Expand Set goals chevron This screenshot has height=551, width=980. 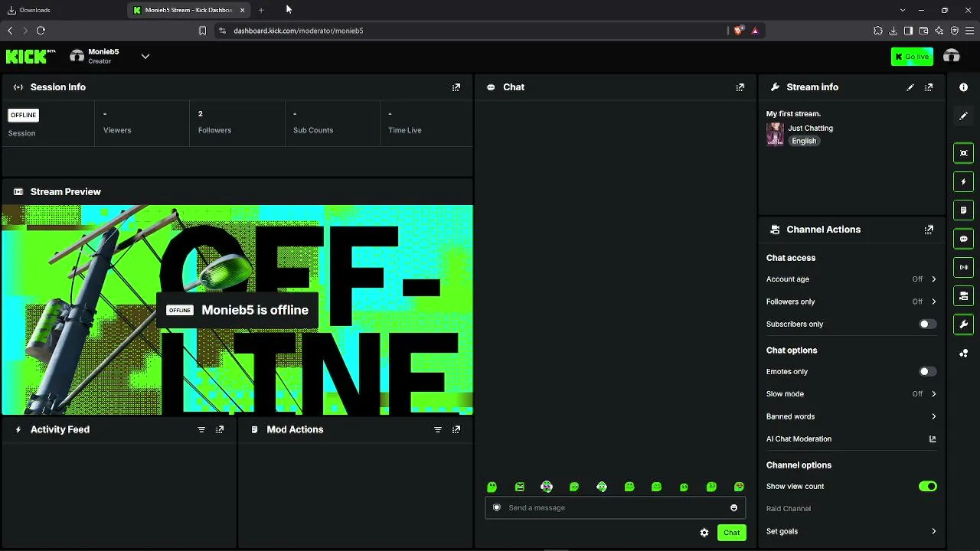[x=933, y=531]
